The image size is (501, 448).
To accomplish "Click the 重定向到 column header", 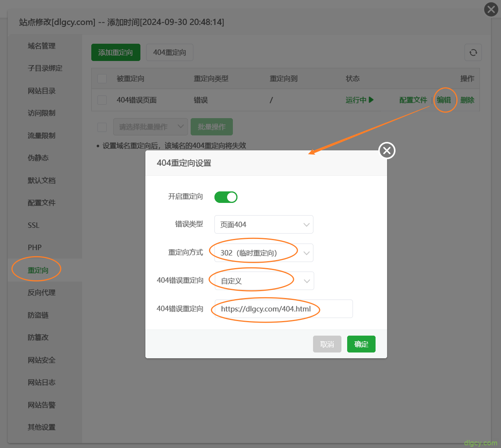I will click(x=283, y=79).
